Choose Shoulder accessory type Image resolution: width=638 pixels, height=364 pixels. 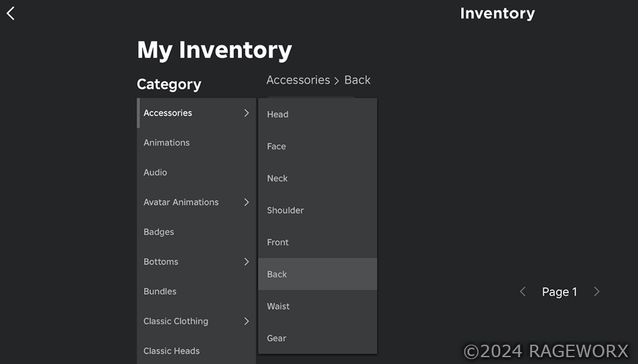(317, 210)
